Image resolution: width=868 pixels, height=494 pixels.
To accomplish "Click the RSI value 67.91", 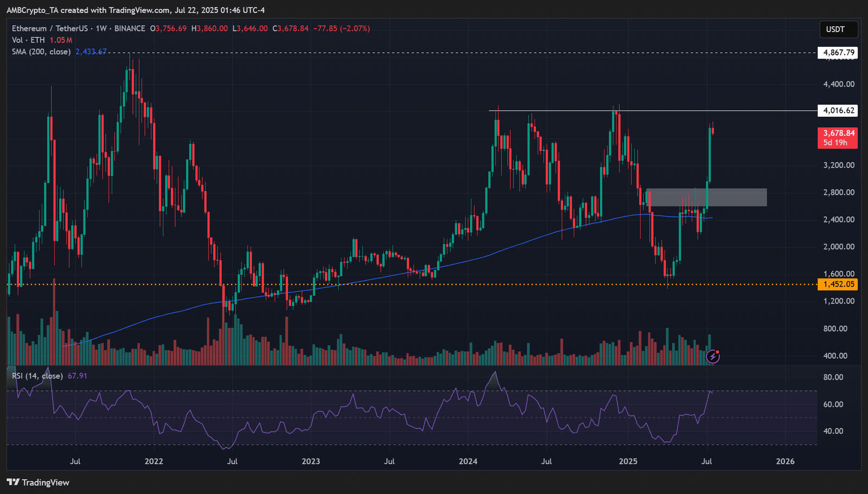I will 78,376.
